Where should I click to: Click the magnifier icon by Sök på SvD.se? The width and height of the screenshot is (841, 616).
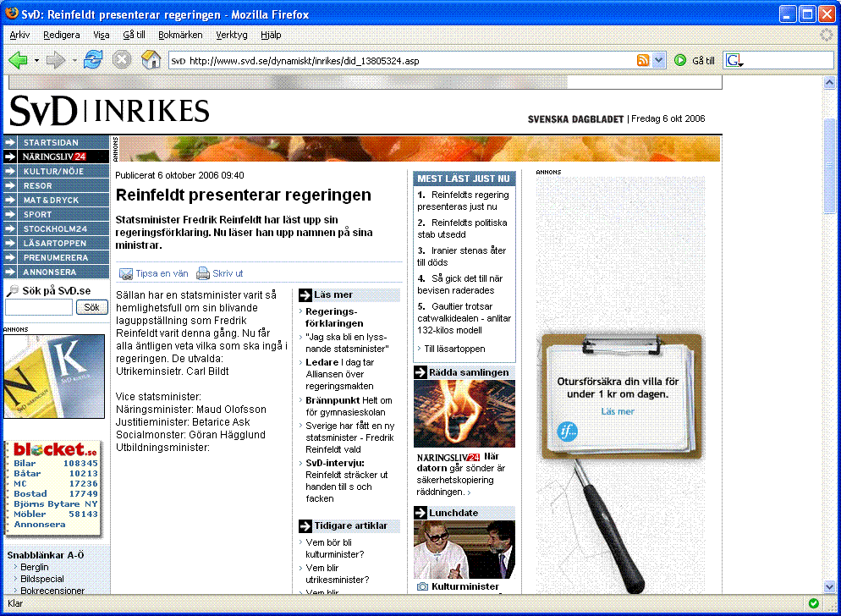tap(12, 291)
